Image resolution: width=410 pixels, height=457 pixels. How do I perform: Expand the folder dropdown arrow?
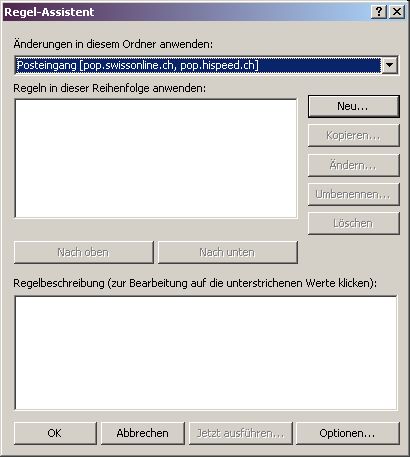tap(390, 65)
